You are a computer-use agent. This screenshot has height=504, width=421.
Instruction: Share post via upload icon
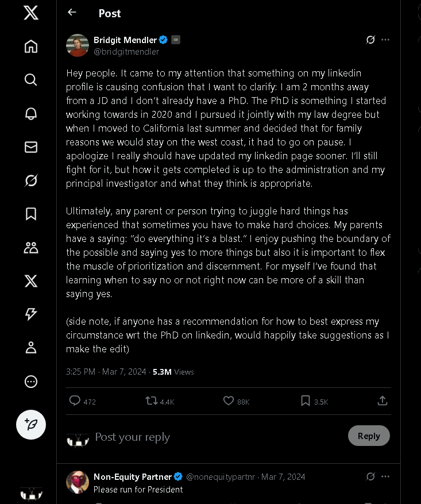[x=383, y=401]
